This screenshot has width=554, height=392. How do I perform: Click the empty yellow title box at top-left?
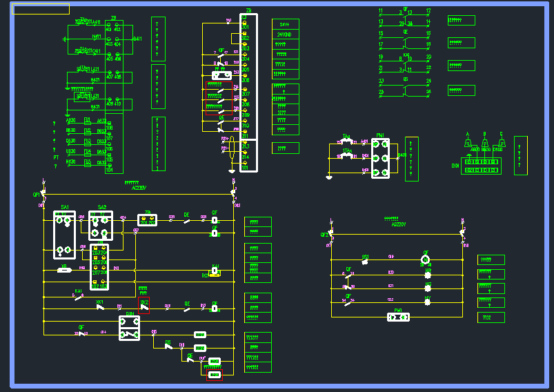[x=41, y=9]
